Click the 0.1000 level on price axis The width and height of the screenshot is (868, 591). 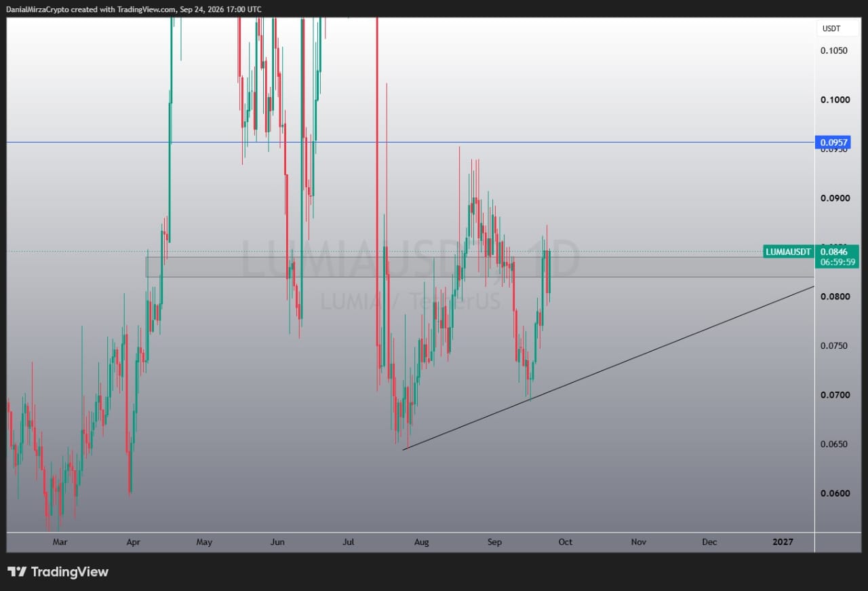coord(834,100)
